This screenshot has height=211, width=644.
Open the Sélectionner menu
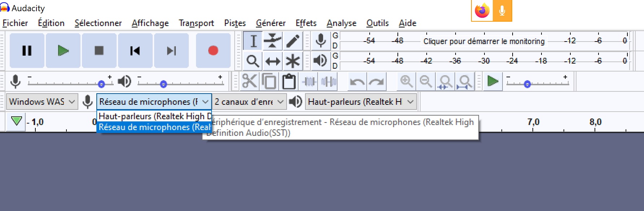tap(98, 23)
